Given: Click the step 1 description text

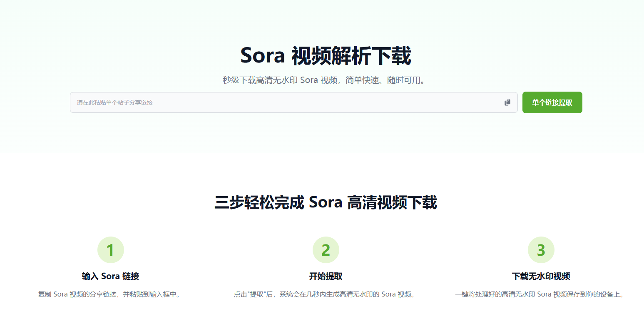Looking at the screenshot, I should [110, 294].
